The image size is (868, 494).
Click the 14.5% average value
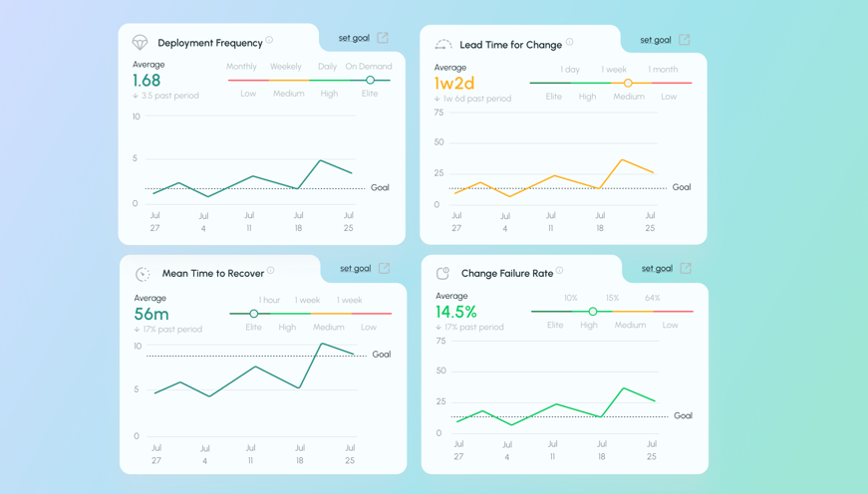[456, 312]
